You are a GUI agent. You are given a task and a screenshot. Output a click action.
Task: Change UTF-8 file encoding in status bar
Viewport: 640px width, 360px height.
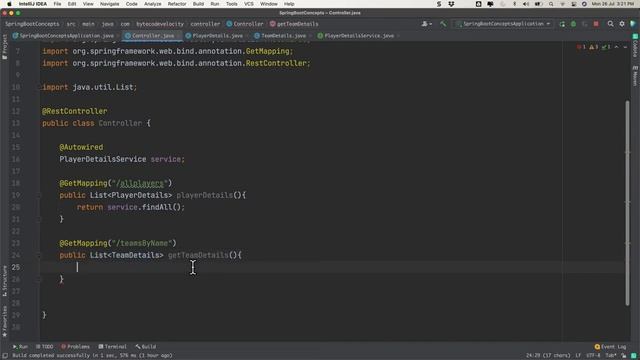pyautogui.click(x=593, y=356)
